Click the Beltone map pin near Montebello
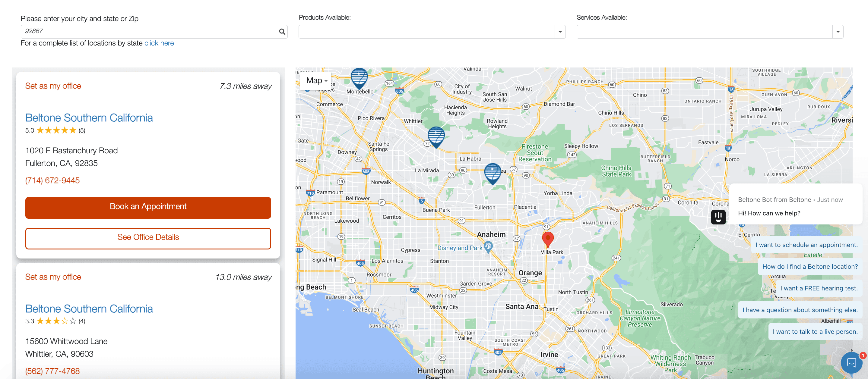This screenshot has height=379, width=868. [359, 77]
